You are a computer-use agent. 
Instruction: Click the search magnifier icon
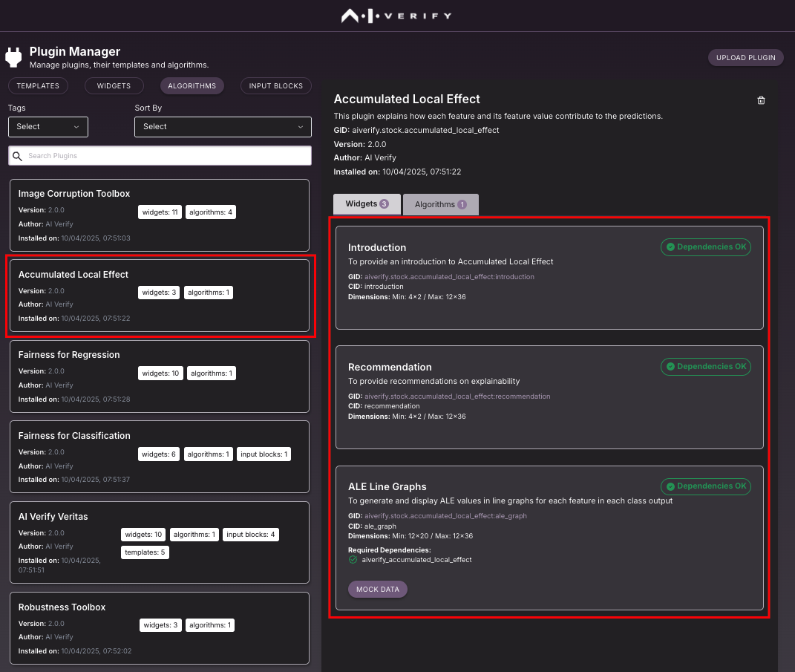coord(18,156)
